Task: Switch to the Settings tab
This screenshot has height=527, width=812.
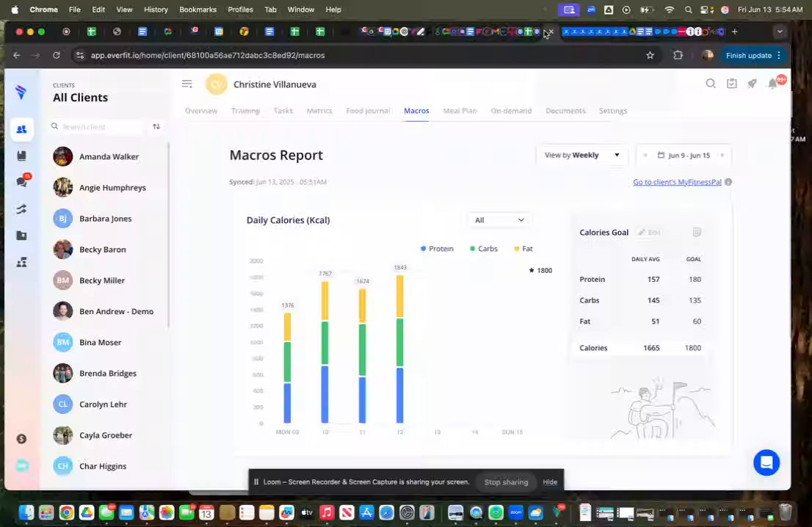Action: tap(612, 111)
